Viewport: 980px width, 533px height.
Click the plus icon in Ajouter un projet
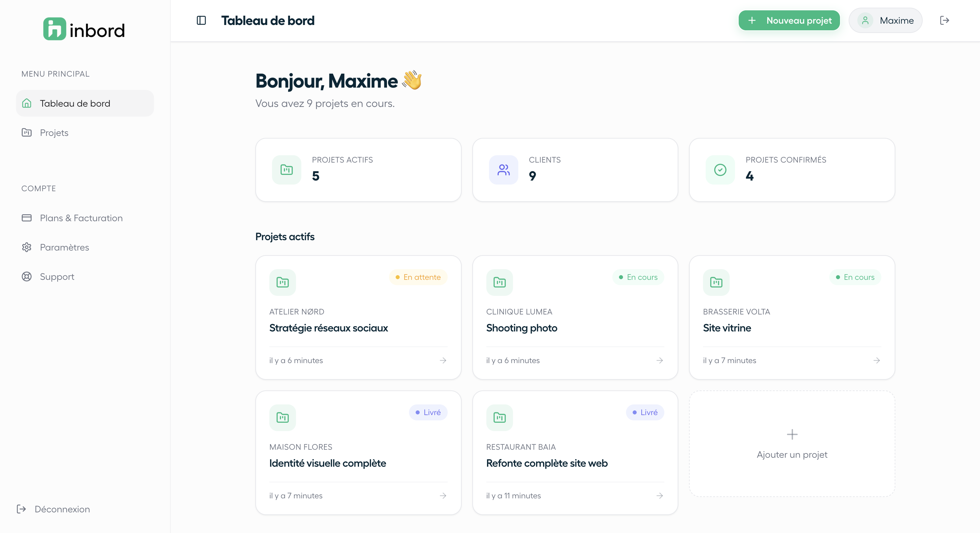click(x=792, y=434)
